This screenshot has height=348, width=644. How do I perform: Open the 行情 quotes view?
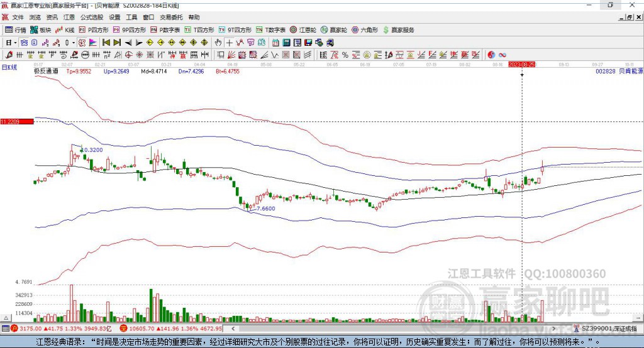click(16, 30)
